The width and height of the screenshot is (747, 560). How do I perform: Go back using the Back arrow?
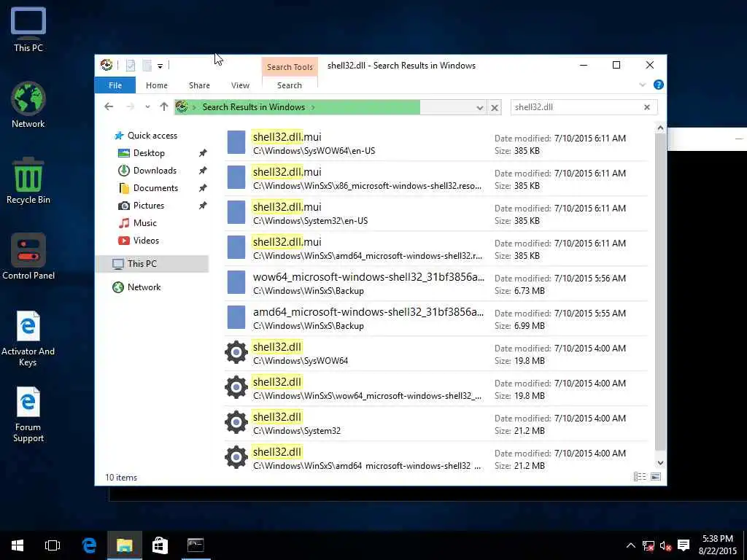point(109,106)
